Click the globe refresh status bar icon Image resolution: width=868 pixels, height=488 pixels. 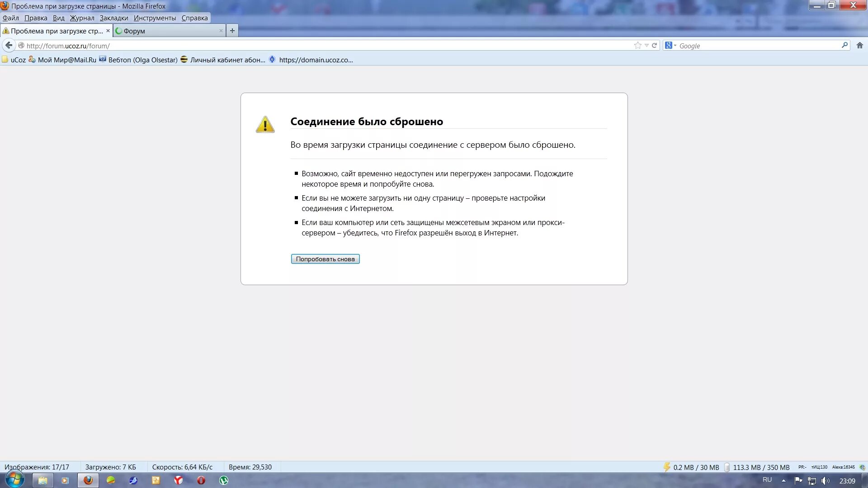pos(862,467)
